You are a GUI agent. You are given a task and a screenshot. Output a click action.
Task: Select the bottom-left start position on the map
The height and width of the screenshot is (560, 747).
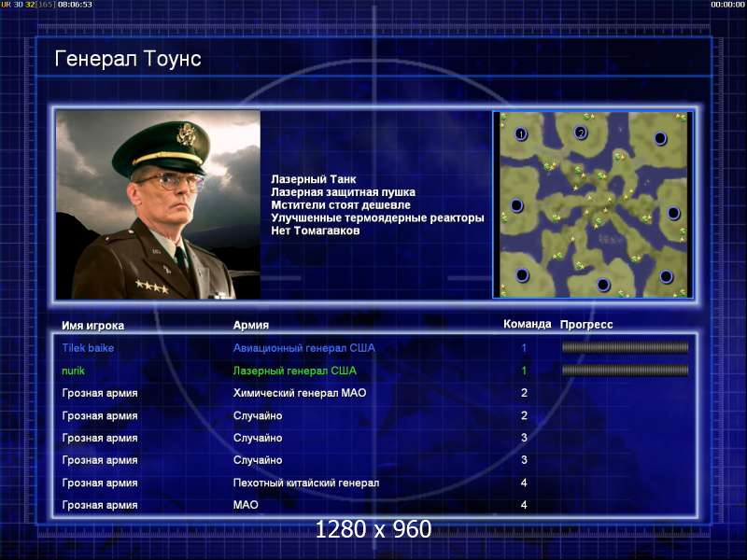(522, 275)
